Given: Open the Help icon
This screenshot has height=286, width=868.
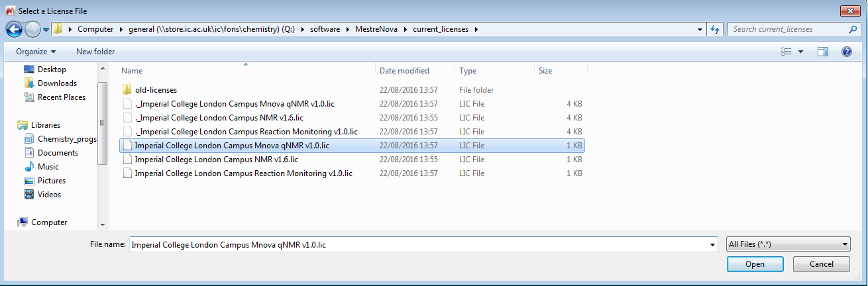Looking at the screenshot, I should click(846, 52).
